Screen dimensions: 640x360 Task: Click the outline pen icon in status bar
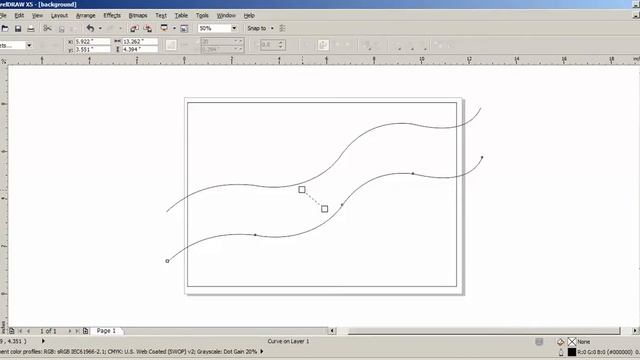pyautogui.click(x=561, y=352)
